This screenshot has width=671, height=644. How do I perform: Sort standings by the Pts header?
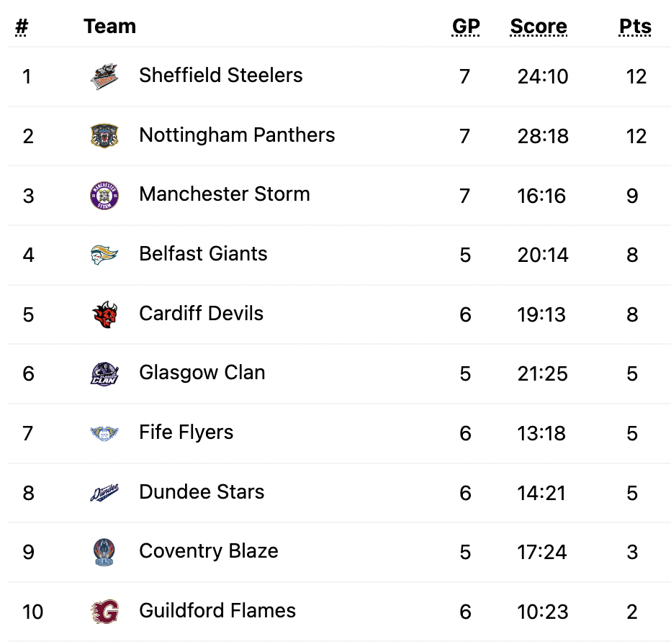pyautogui.click(x=635, y=27)
